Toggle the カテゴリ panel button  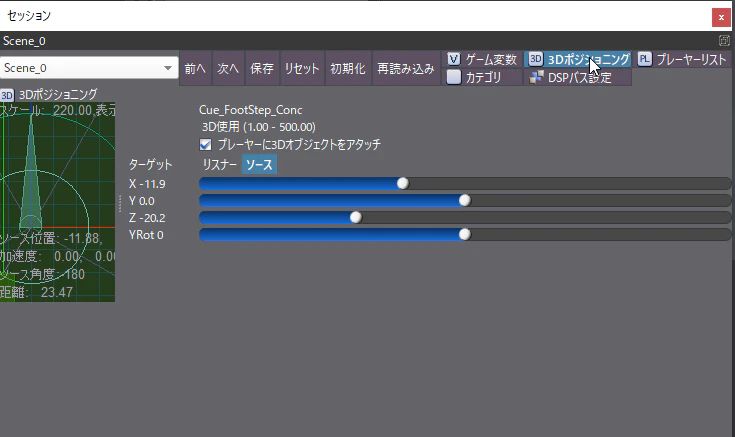(482, 77)
